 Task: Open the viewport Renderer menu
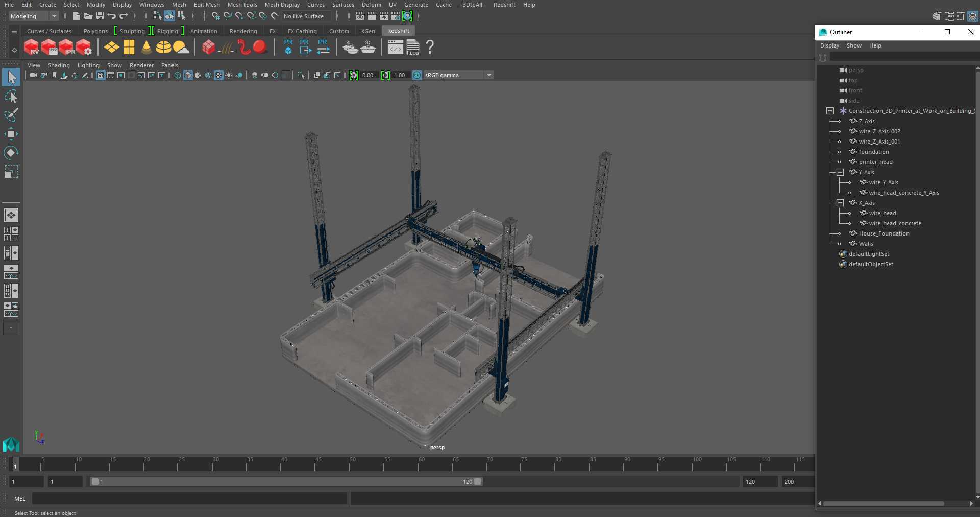(x=141, y=65)
